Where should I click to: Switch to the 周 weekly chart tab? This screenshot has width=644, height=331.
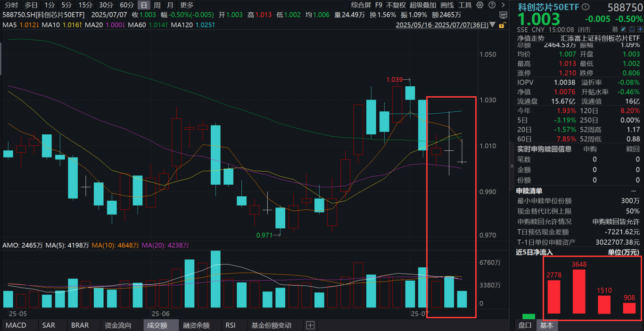(157, 5)
